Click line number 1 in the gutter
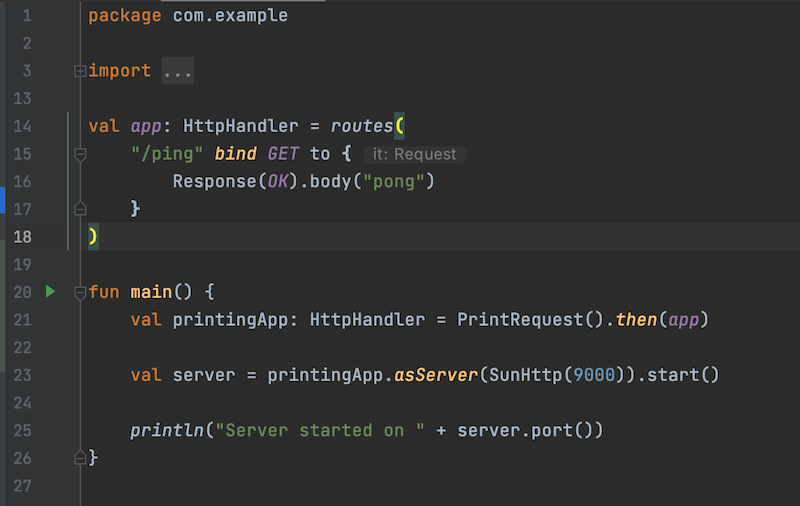The height and width of the screenshot is (506, 800). pyautogui.click(x=27, y=16)
